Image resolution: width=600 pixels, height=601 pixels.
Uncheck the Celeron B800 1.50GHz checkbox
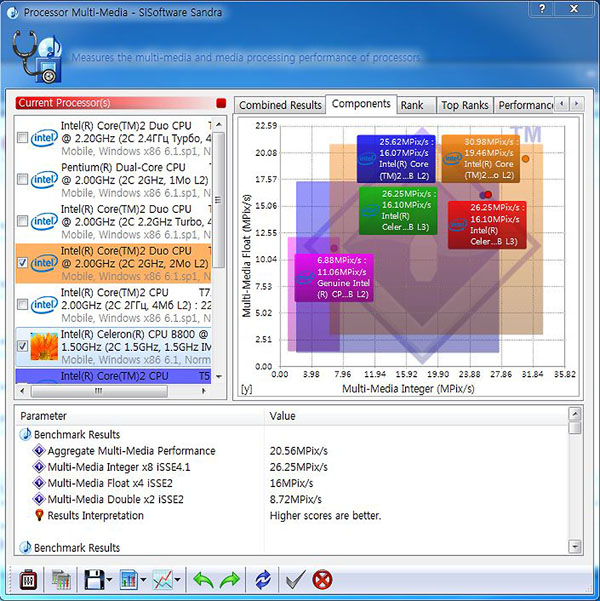pyautogui.click(x=23, y=346)
